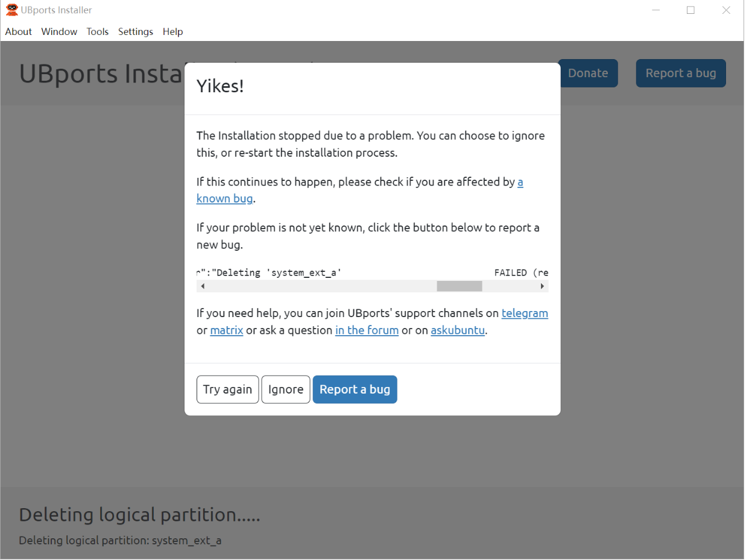
Task: Click the Try again button
Action: [x=227, y=389]
